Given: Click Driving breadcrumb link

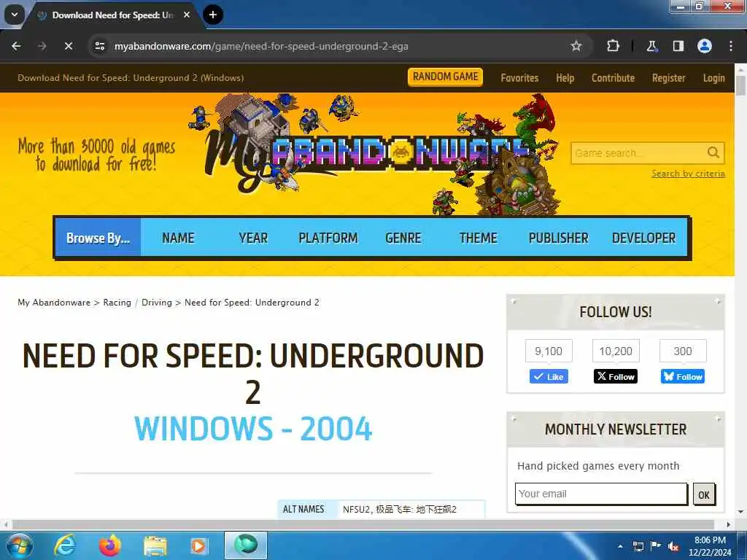Looking at the screenshot, I should 157,303.
